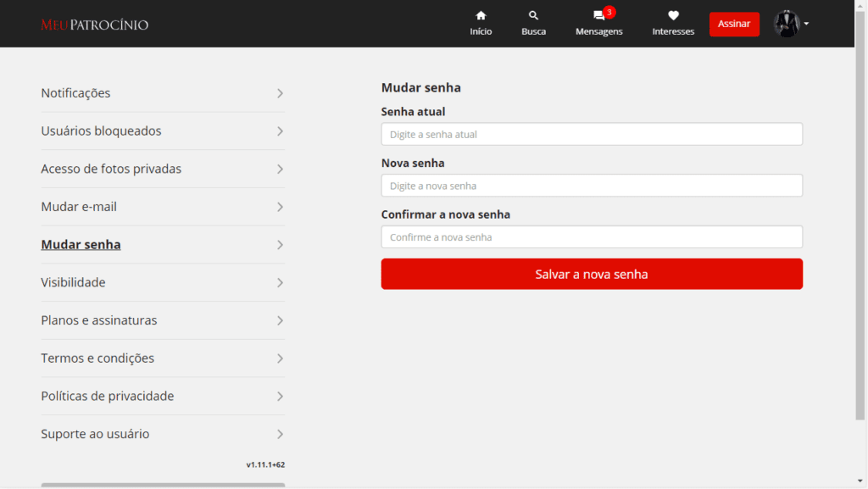Click version text v1.11.1+62
Image resolution: width=868 pixels, height=489 pixels.
pos(265,464)
